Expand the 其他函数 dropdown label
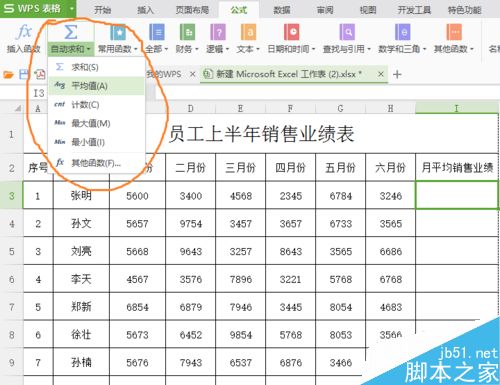500x385 pixels. pyautogui.click(x=454, y=49)
